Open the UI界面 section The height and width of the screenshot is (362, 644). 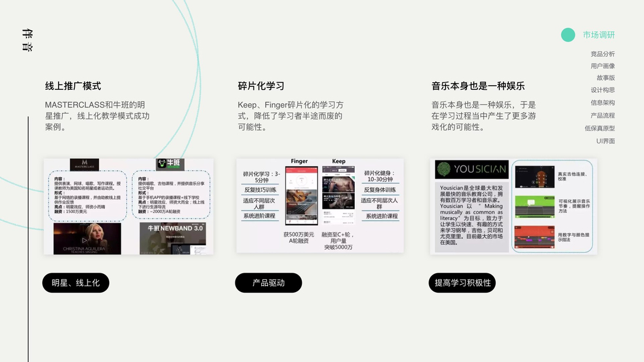pyautogui.click(x=605, y=141)
